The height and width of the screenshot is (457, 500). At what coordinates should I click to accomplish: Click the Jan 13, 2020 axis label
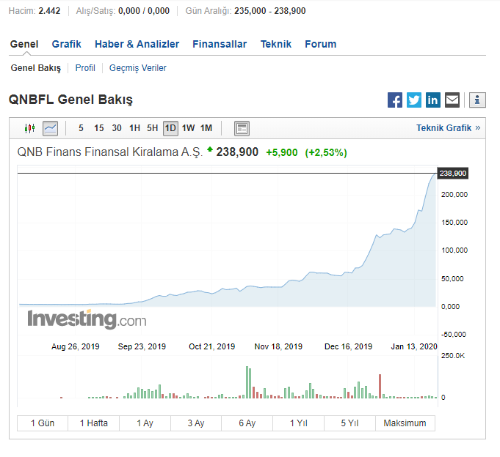tap(414, 347)
